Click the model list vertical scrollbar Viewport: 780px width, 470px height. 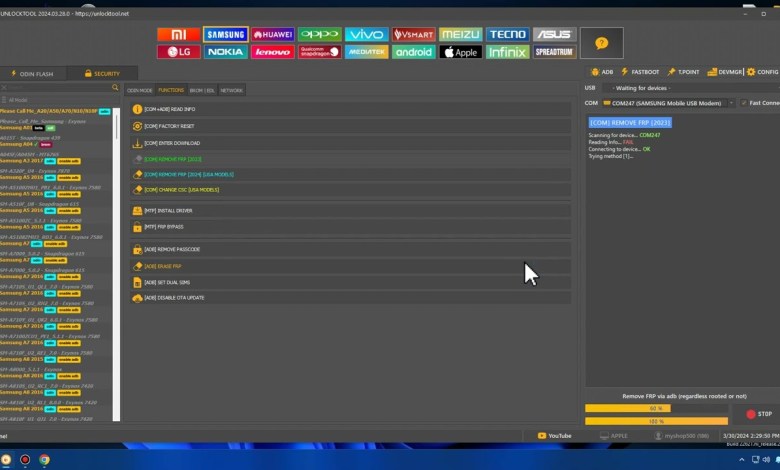point(117,264)
